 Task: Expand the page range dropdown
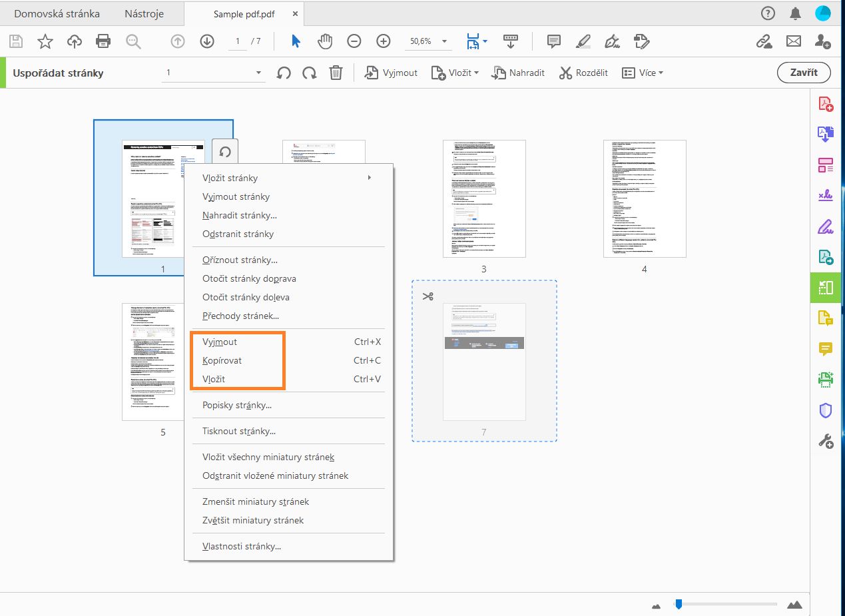point(259,73)
